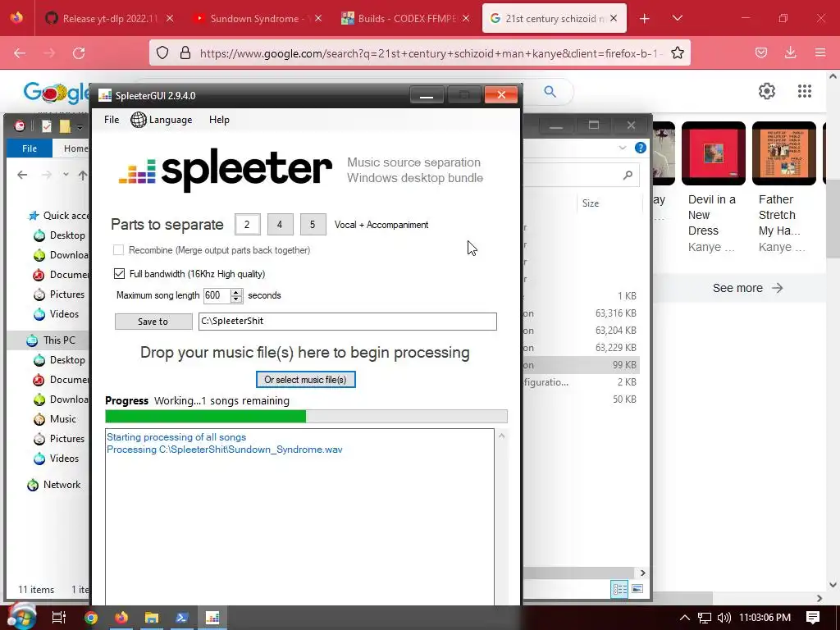Click the Sundown_Syndrome.wav log line

(x=224, y=450)
